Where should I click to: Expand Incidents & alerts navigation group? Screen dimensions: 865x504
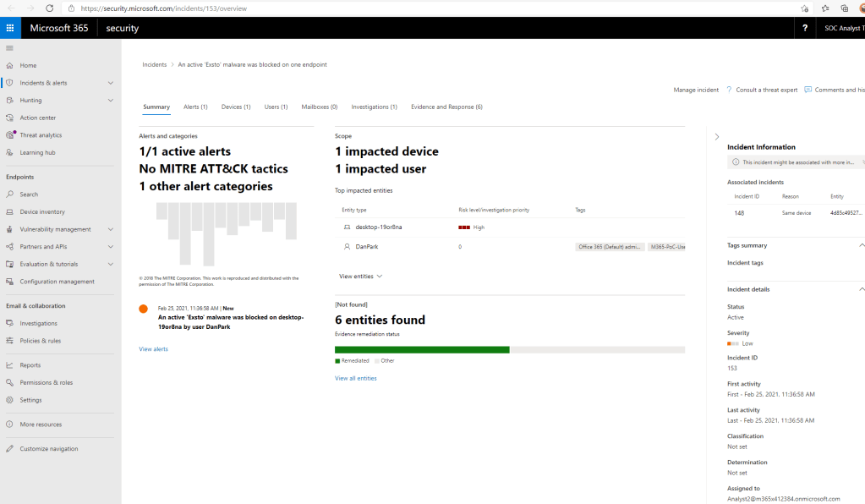tap(111, 83)
